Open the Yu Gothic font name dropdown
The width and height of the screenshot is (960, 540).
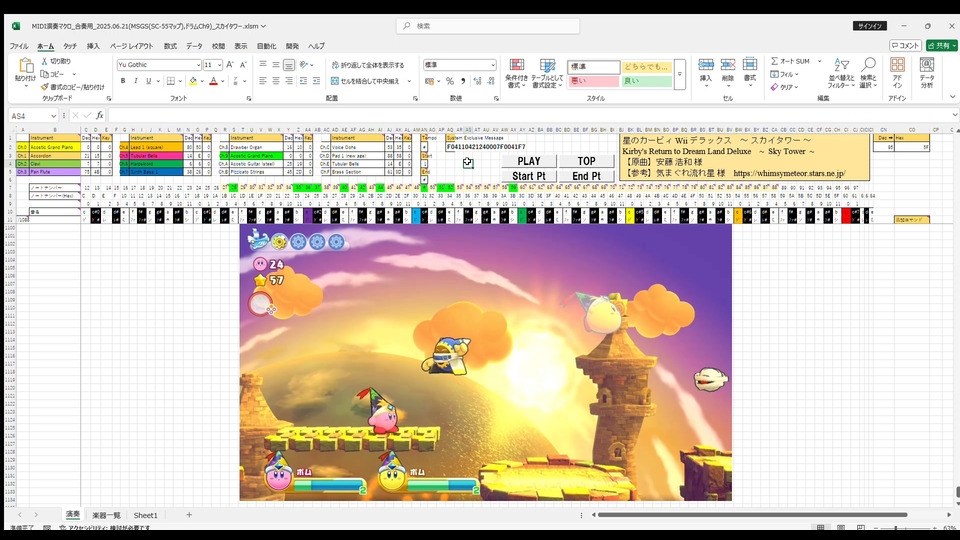pos(198,65)
